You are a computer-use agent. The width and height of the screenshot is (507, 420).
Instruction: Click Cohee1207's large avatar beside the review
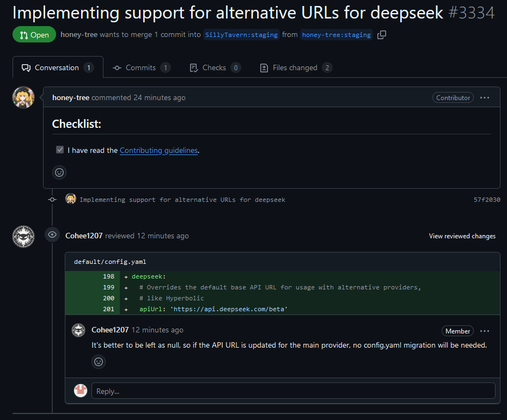(x=23, y=237)
